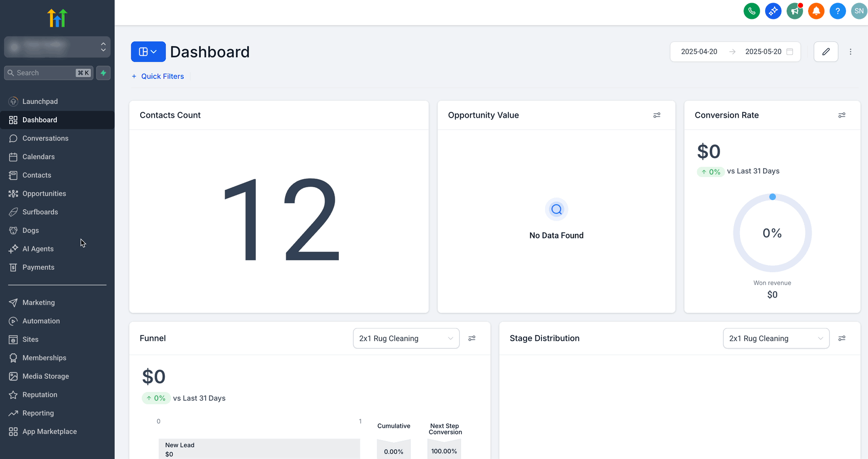Click the blue help question mark icon
Screen dimensions: 868x459
(x=837, y=11)
